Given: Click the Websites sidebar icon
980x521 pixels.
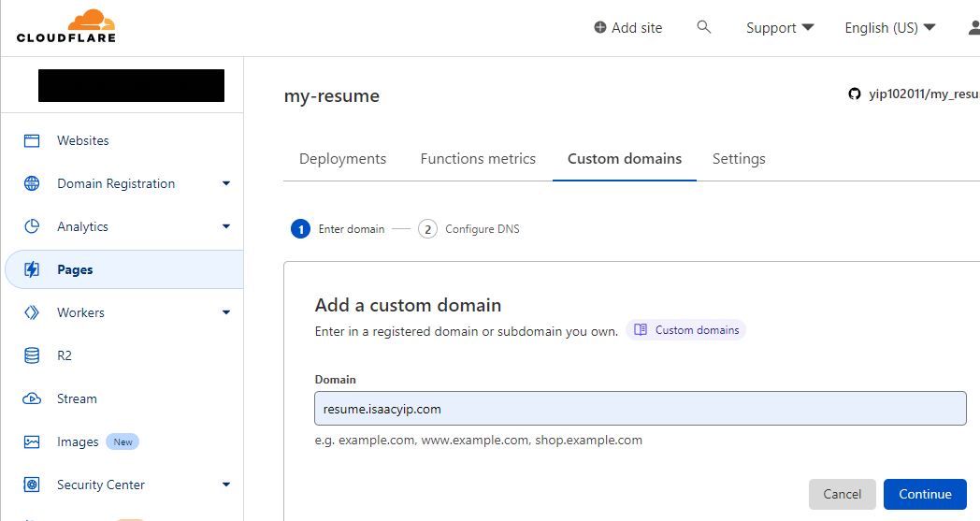Looking at the screenshot, I should pyautogui.click(x=32, y=140).
